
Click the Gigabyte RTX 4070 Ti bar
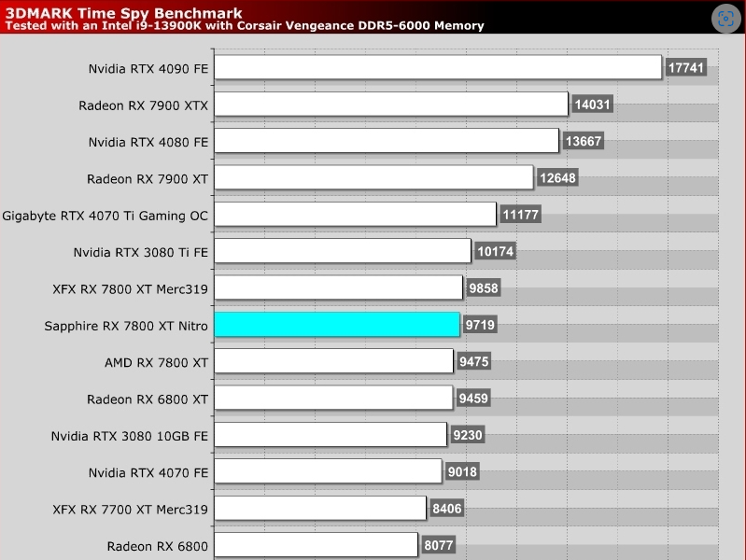pos(356,214)
